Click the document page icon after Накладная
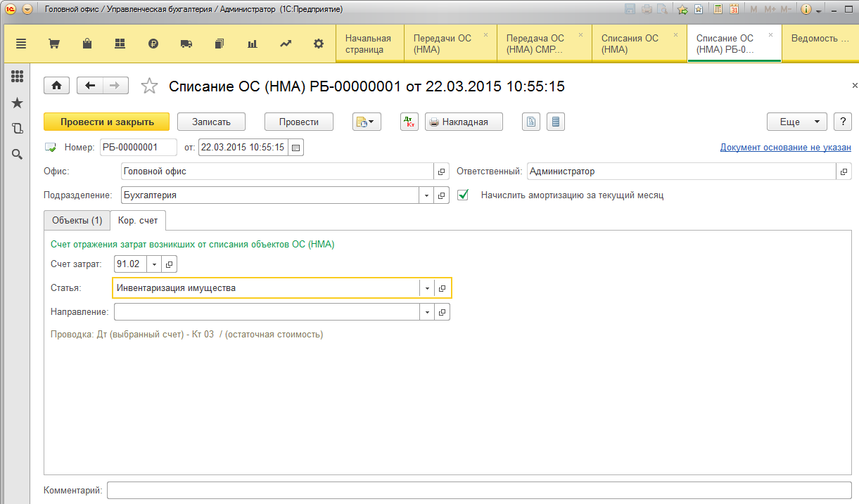Screen dimensions: 859x504 point(531,122)
